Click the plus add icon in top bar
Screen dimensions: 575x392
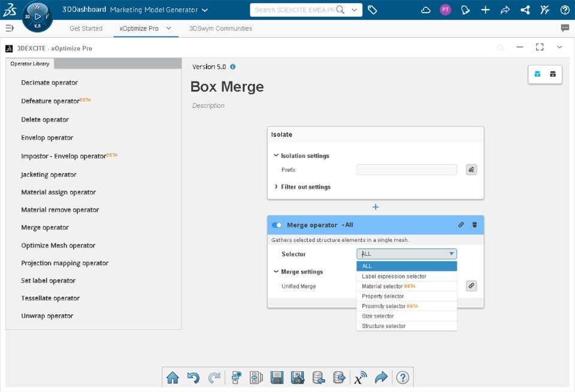point(485,10)
